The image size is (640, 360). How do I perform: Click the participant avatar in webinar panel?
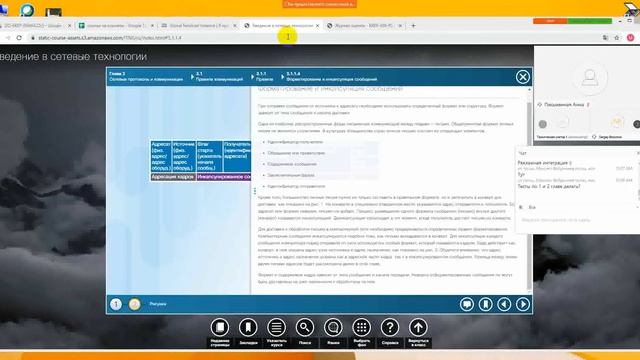(589, 77)
